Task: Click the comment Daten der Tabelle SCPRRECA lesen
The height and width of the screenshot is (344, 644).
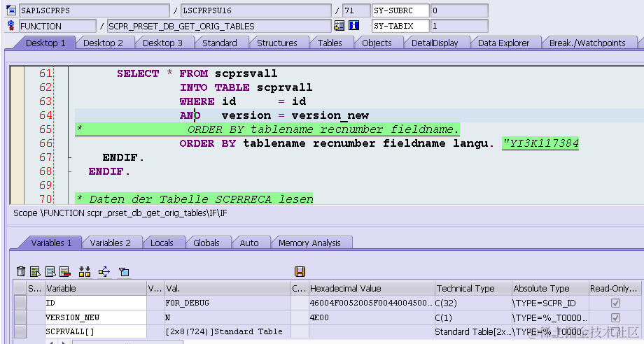Action: click(195, 199)
